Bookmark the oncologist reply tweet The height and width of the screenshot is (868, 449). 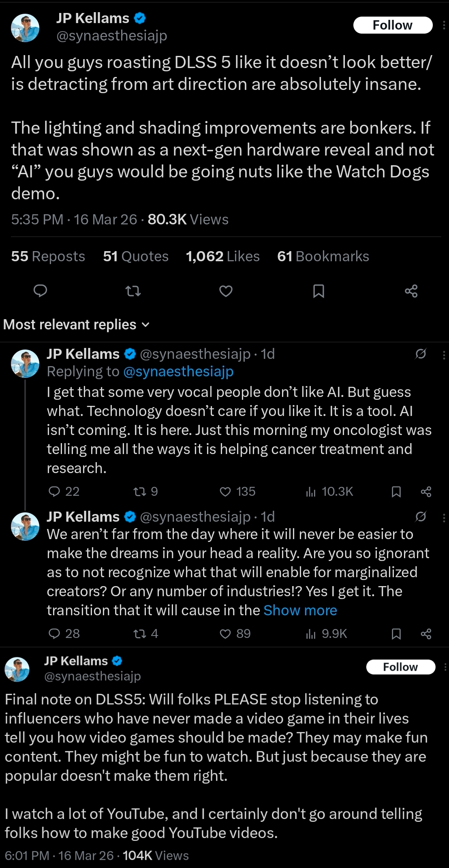coord(396,492)
